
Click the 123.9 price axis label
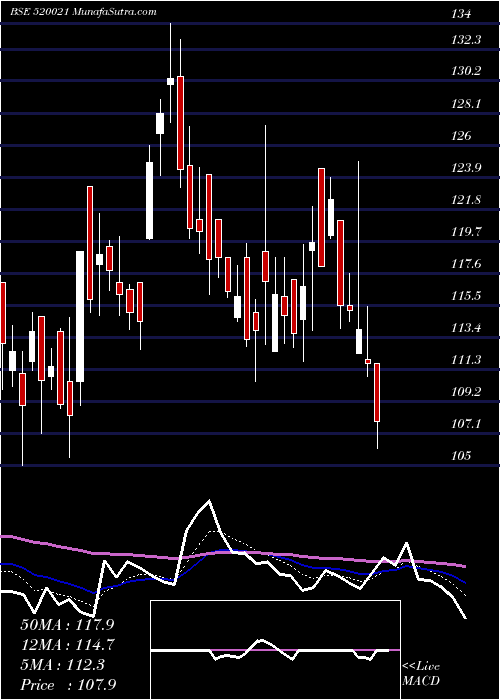click(467, 168)
